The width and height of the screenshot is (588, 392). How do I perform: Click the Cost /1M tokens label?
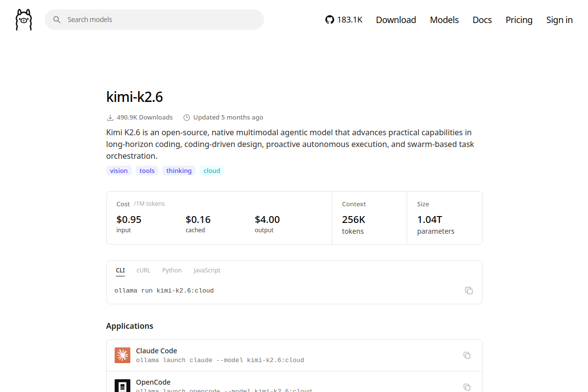click(x=141, y=204)
